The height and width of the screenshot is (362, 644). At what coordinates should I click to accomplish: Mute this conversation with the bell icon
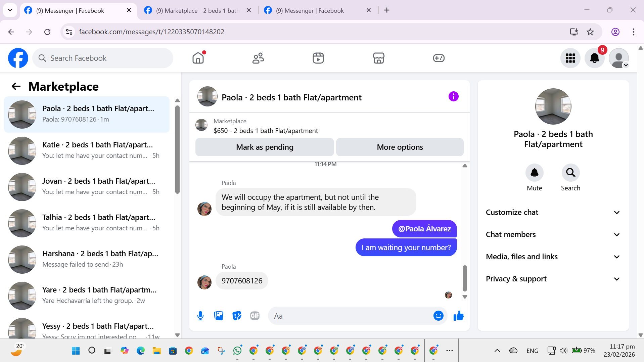click(534, 173)
